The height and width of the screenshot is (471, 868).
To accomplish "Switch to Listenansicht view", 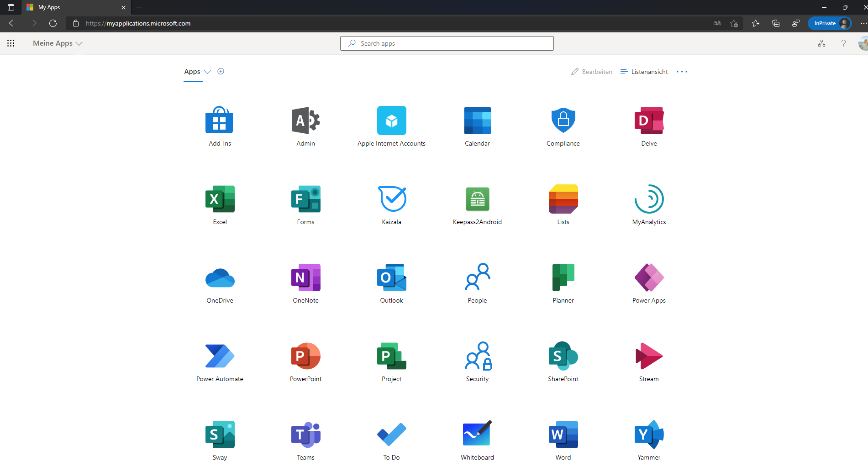I will tap(644, 72).
